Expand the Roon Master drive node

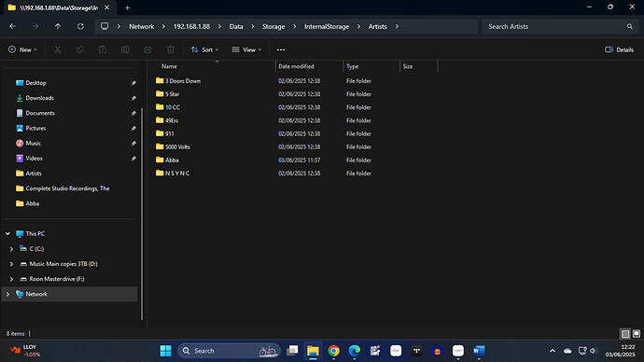(x=11, y=279)
